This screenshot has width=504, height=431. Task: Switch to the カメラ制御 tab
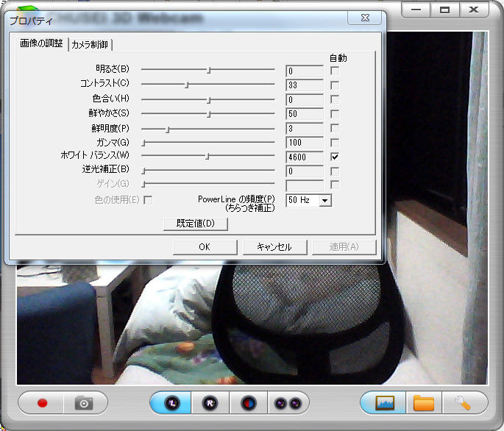[x=90, y=44]
